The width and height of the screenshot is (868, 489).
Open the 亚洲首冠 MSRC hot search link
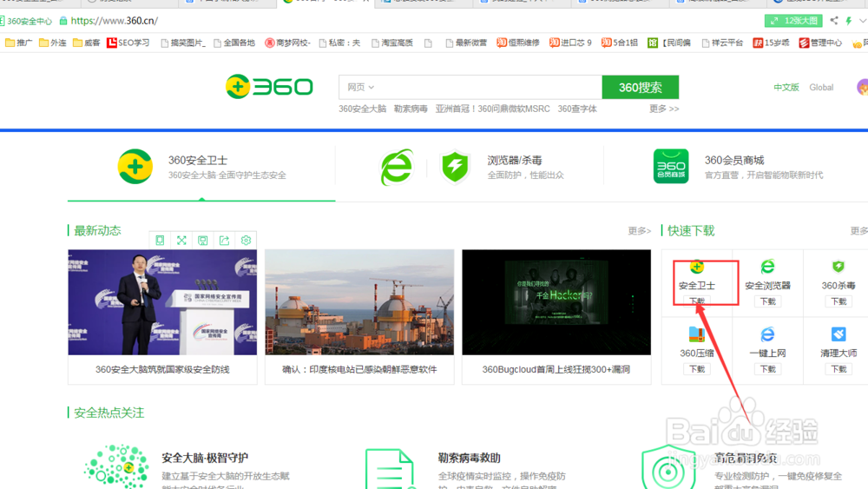493,109
